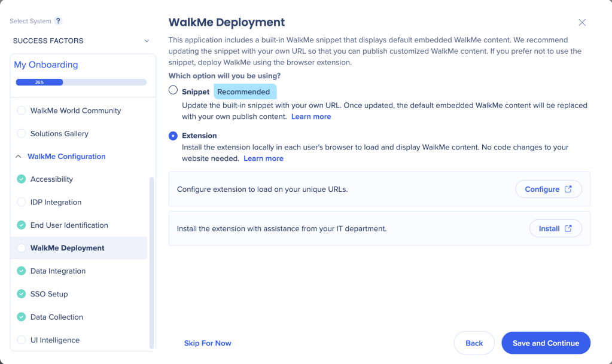Open the Solutions Gallery sidebar item
The width and height of the screenshot is (612, 364).
coord(59,134)
